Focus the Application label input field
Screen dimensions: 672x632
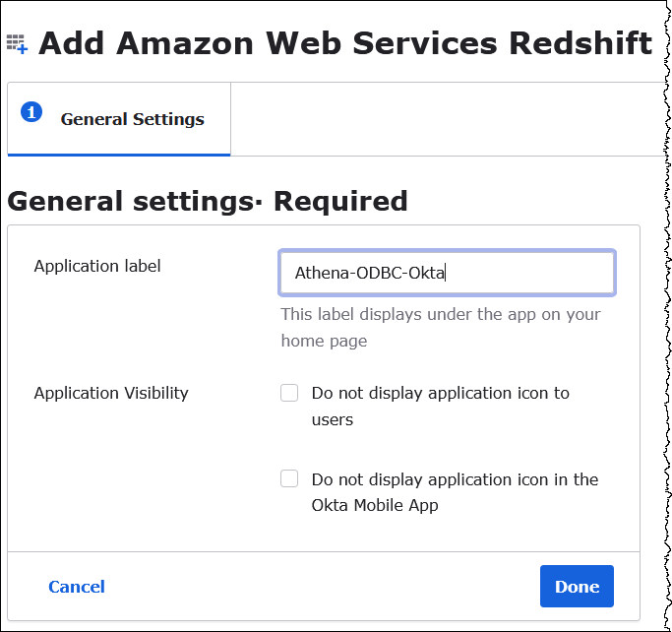(x=448, y=273)
